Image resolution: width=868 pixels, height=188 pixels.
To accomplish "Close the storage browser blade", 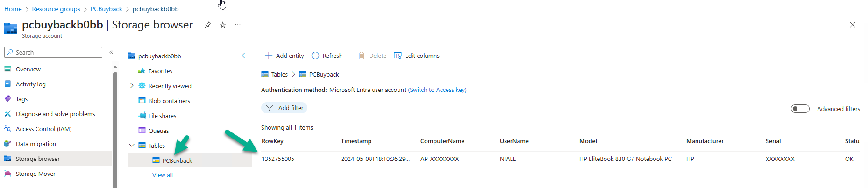I will click(853, 25).
